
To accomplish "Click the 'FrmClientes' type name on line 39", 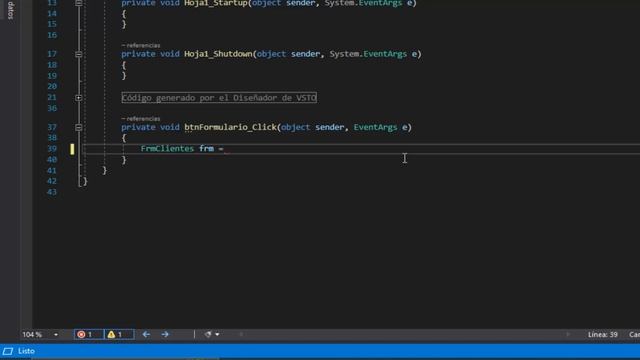I will (167, 149).
